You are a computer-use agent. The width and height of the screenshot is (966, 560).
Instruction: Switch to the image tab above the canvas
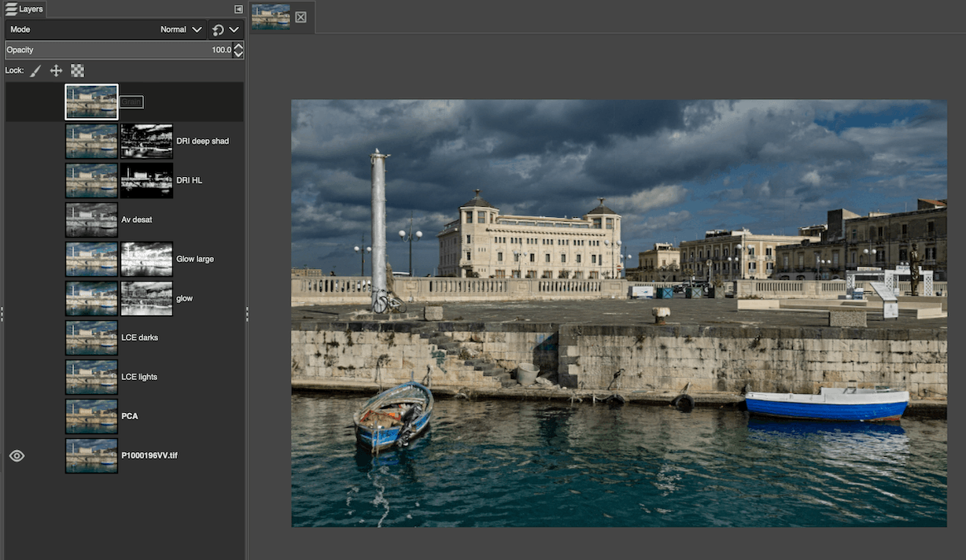(270, 16)
